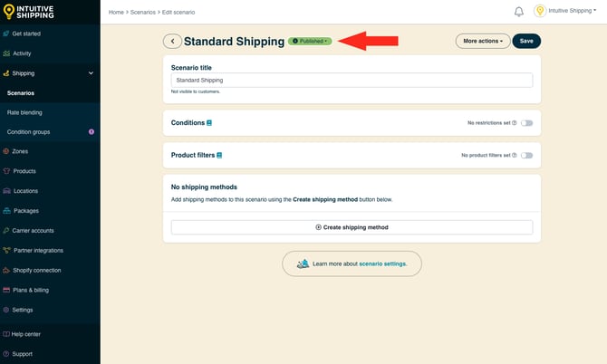
Task: Click the Intuitive Shipping account avatar icon
Action: [x=540, y=12]
